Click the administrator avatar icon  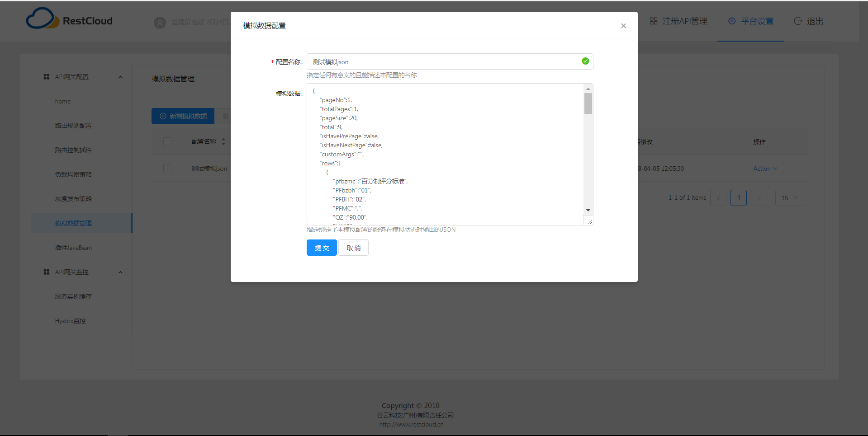tap(160, 23)
